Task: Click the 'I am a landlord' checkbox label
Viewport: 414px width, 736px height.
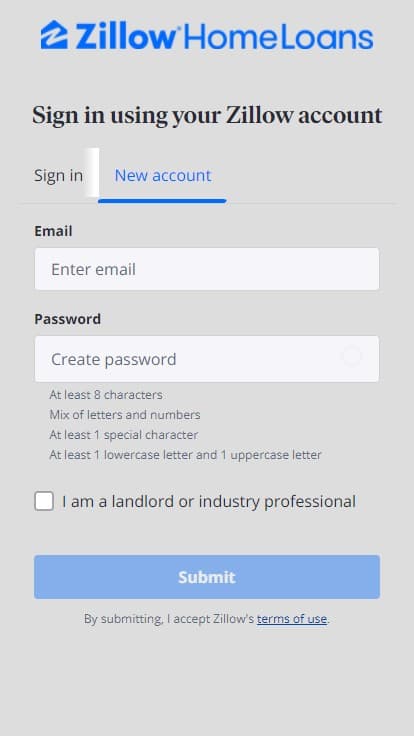Action: (209, 501)
